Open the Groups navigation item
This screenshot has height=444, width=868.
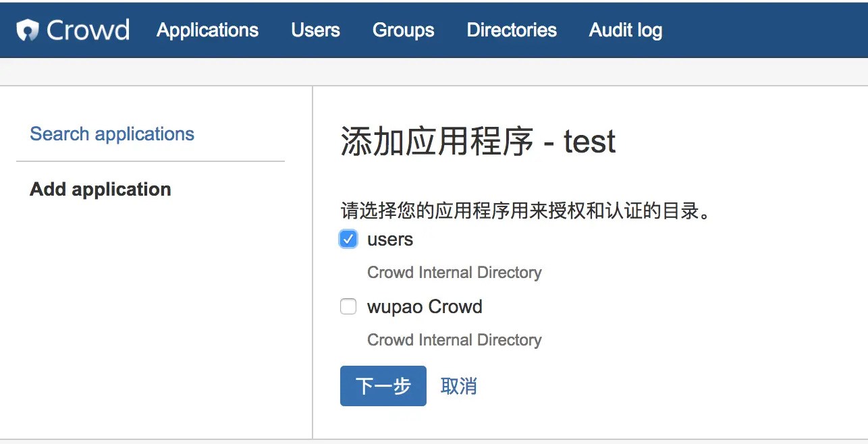coord(403,30)
